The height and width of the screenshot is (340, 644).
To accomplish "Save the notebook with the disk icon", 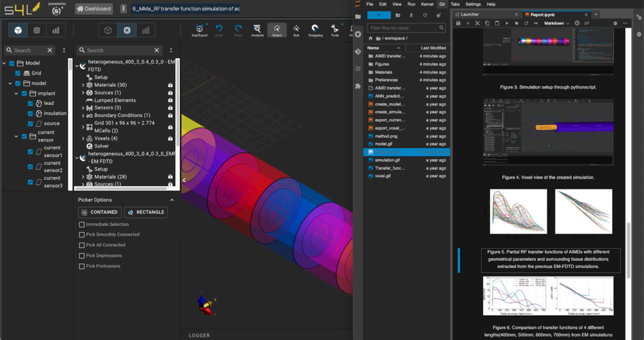I will (x=458, y=23).
